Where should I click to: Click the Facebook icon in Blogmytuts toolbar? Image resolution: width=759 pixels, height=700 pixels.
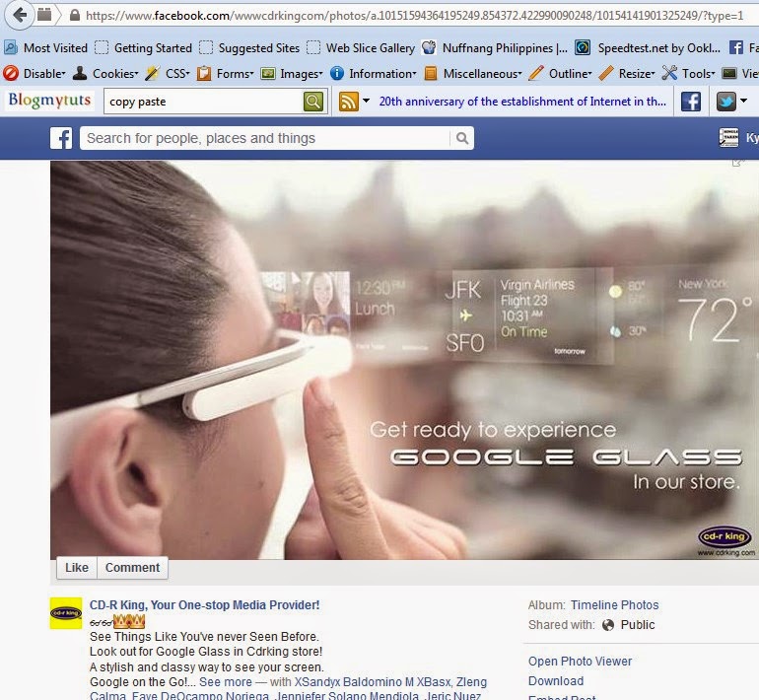[691, 102]
